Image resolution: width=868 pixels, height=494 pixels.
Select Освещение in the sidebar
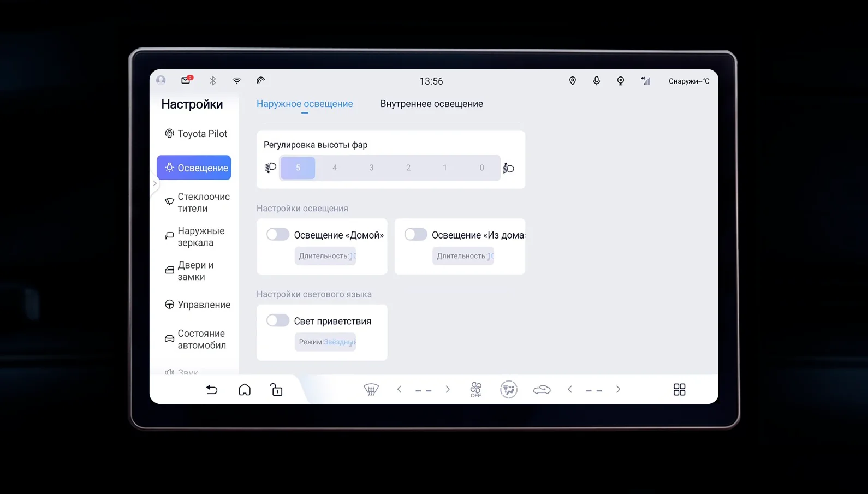click(194, 168)
